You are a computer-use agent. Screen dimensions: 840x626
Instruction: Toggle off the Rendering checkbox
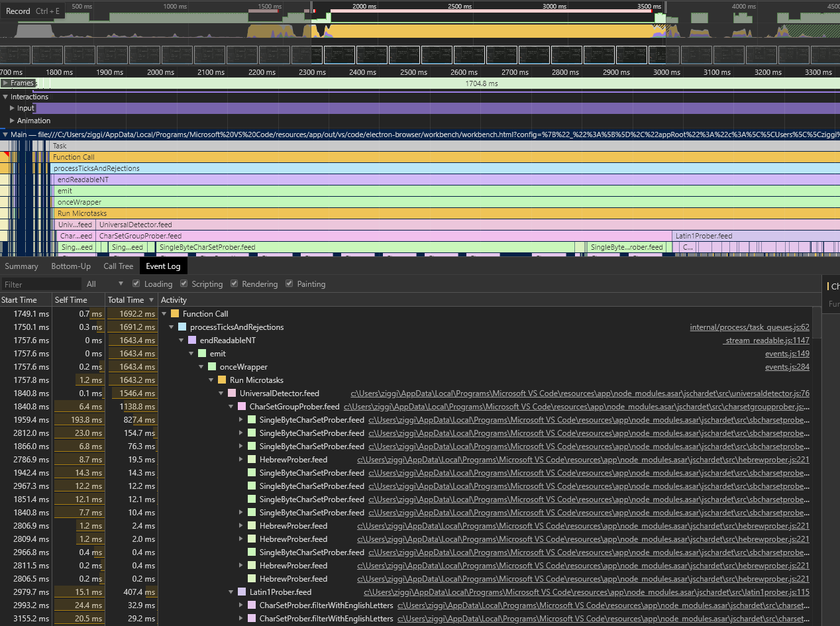[234, 284]
